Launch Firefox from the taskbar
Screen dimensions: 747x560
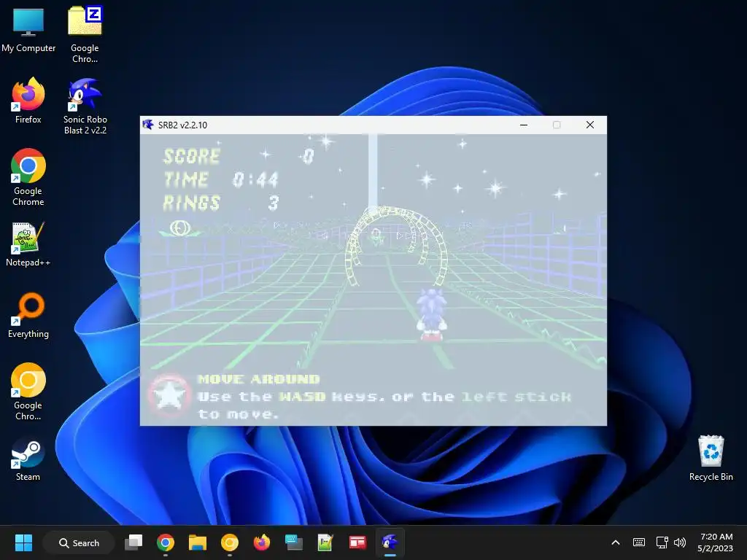click(x=262, y=542)
